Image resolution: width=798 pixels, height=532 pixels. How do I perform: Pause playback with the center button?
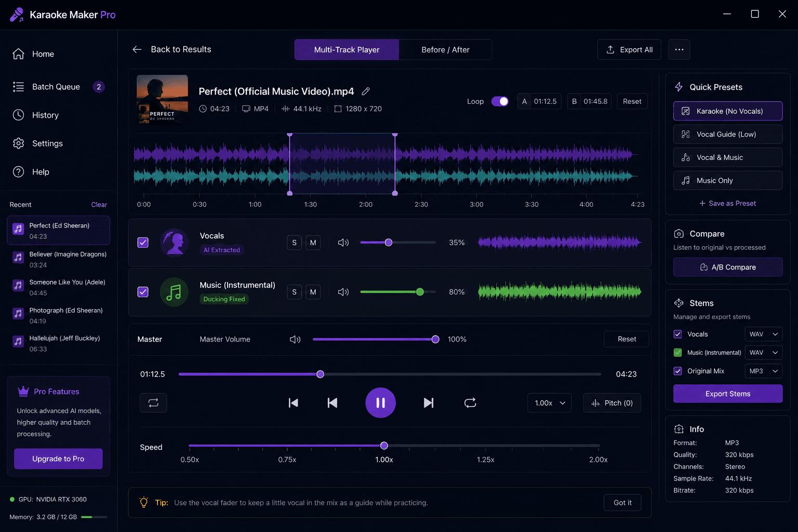coord(380,403)
